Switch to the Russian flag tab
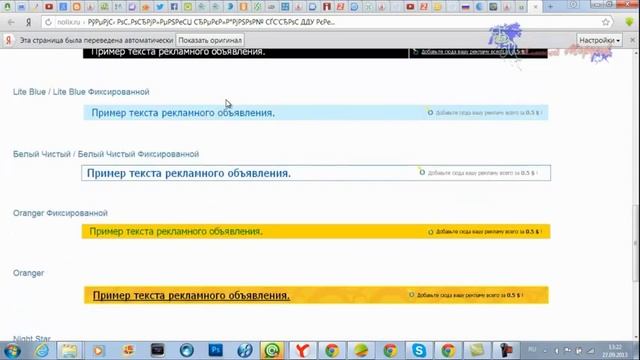This screenshot has height=360, width=640. pyautogui.click(x=465, y=7)
